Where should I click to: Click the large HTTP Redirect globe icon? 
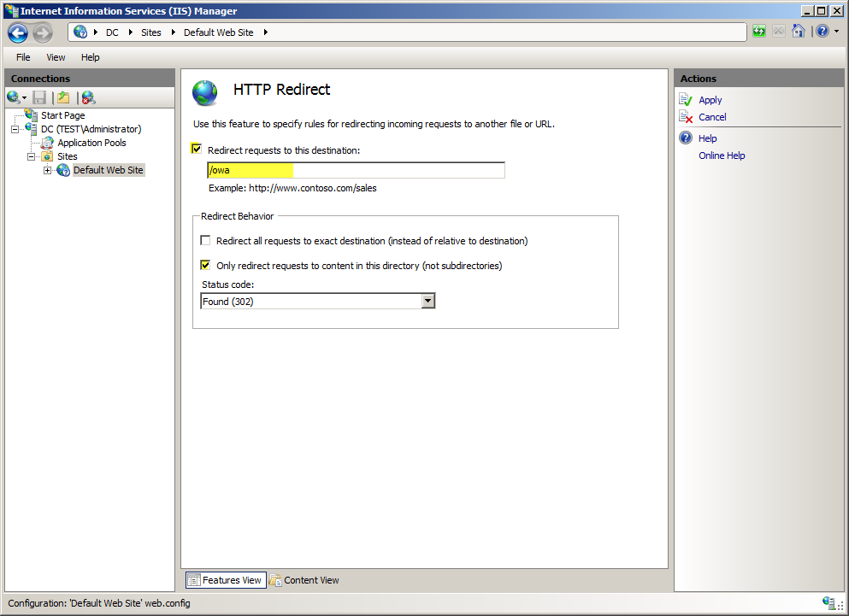tap(204, 92)
